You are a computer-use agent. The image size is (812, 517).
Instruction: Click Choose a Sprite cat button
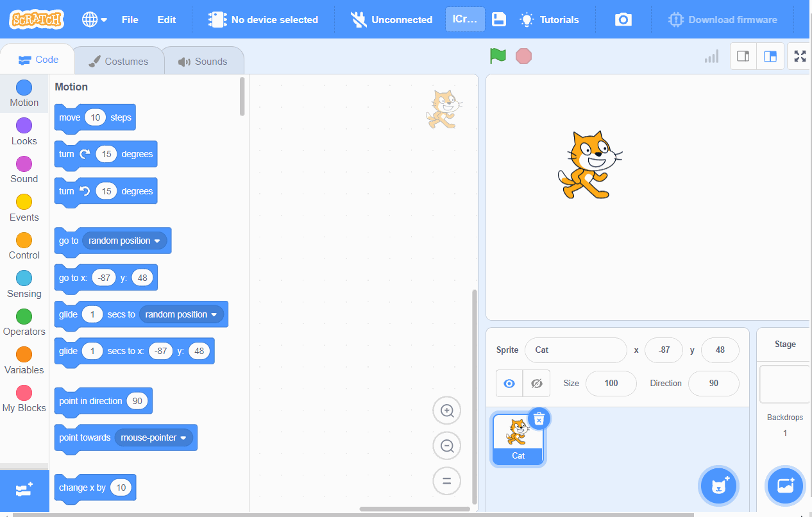click(719, 486)
